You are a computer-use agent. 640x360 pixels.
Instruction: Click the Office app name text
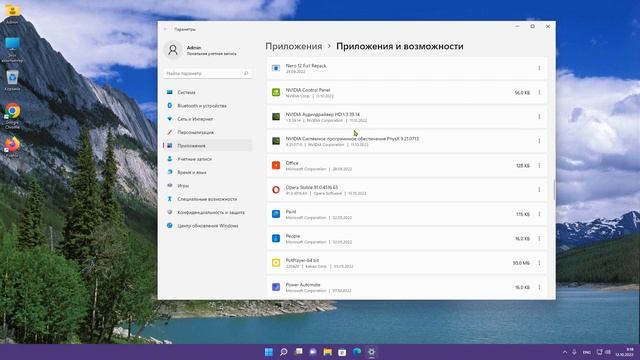click(292, 163)
